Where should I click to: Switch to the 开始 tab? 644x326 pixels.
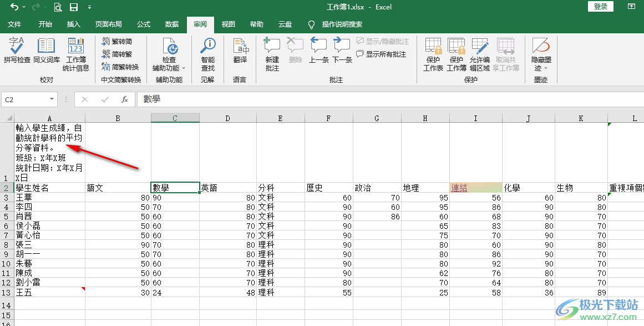(45, 24)
